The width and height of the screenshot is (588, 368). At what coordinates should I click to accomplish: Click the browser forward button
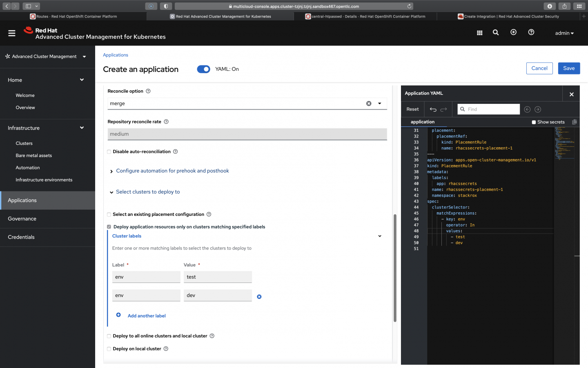[x=15, y=6]
